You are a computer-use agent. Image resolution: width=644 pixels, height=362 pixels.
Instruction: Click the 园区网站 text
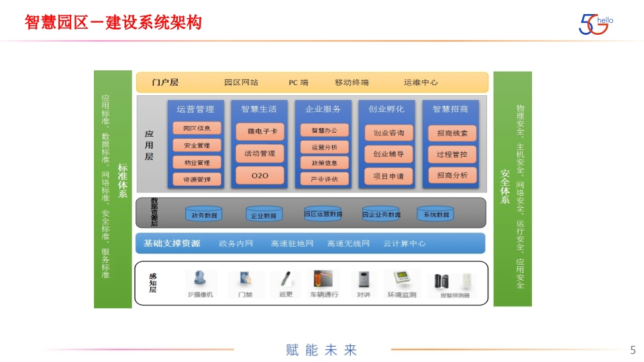(241, 82)
